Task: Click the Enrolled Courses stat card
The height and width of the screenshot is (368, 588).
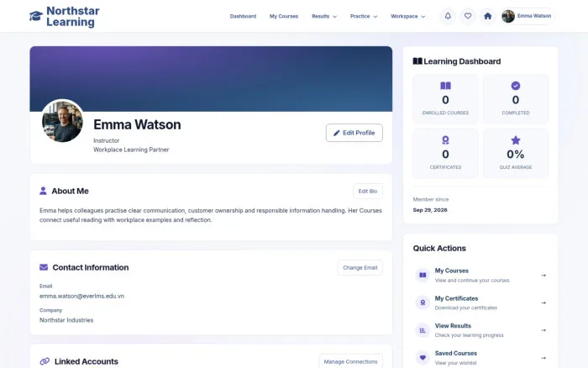Action: pyautogui.click(x=445, y=99)
